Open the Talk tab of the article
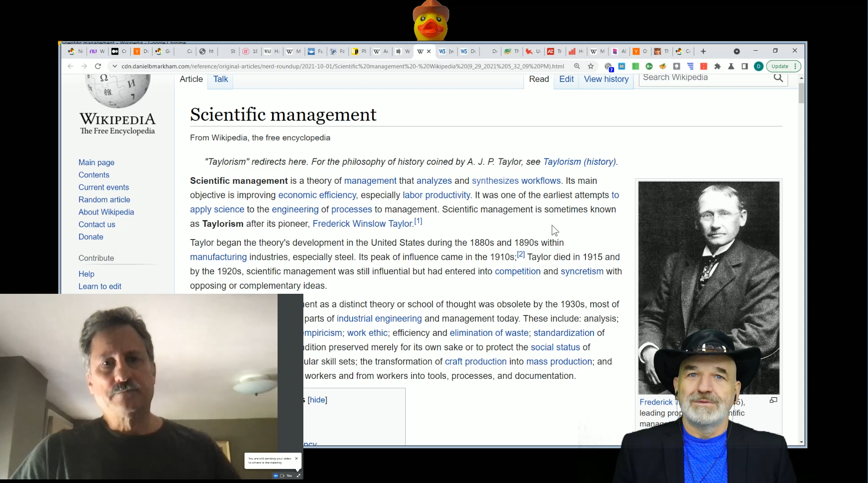Screen dimensions: 868x483 221,79
